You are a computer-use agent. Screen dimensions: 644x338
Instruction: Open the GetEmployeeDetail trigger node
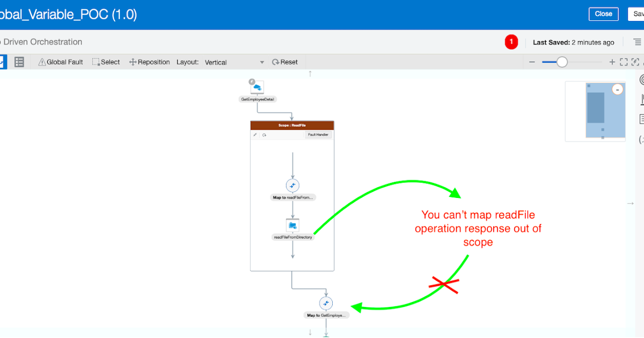(256, 87)
